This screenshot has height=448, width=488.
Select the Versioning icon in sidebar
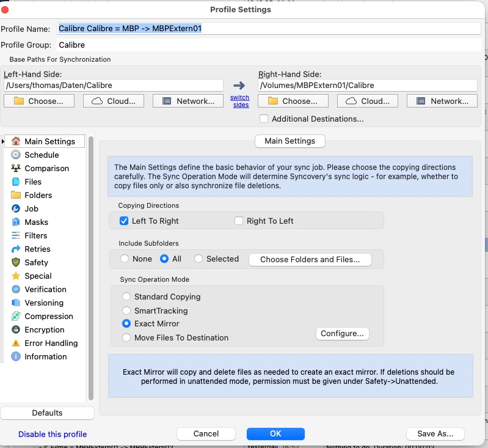click(x=16, y=303)
